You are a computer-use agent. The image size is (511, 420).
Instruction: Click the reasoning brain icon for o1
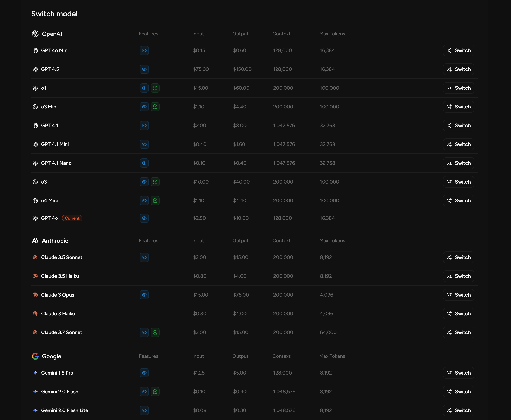[x=155, y=88]
